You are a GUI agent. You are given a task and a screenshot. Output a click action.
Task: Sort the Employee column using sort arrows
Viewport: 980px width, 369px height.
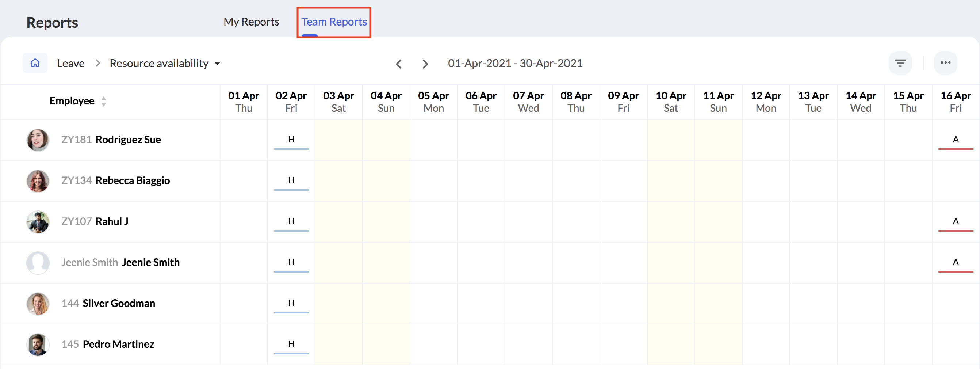[103, 101]
